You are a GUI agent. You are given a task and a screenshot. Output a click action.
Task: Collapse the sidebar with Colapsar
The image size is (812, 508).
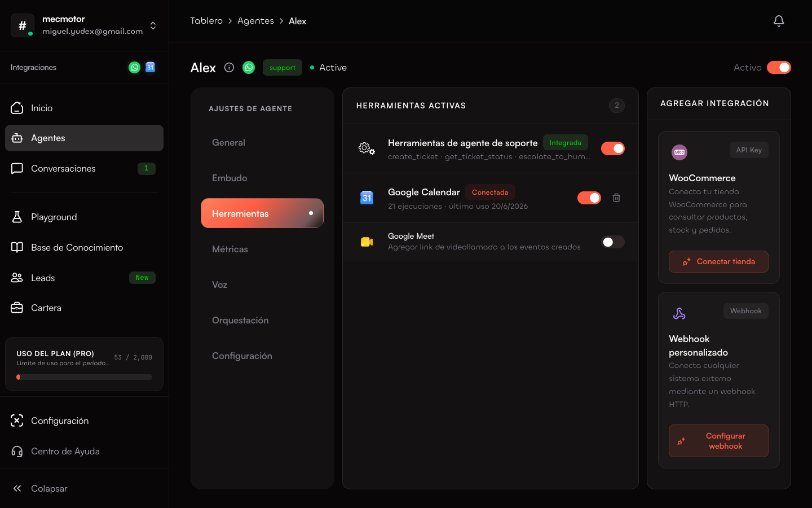click(84, 488)
